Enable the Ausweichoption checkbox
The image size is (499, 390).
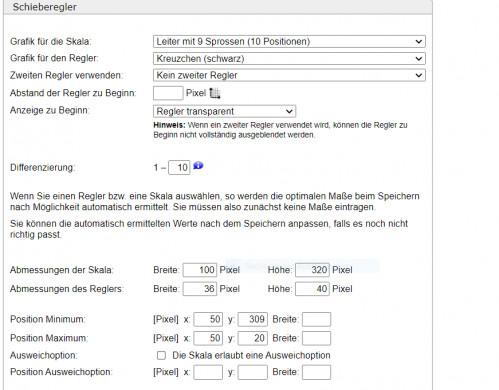click(x=161, y=356)
